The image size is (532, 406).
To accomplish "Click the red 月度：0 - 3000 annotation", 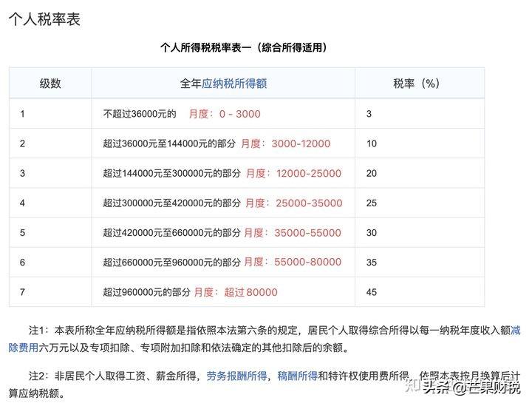I will (225, 114).
